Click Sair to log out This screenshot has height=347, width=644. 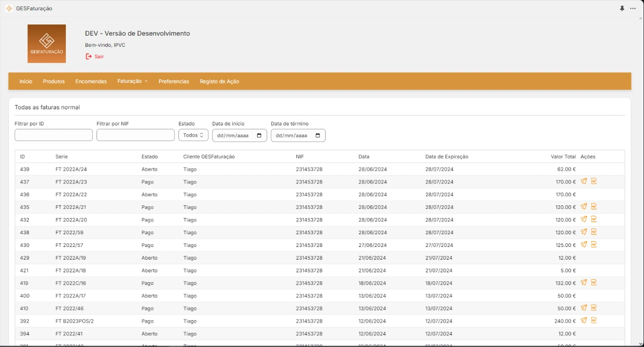[95, 56]
